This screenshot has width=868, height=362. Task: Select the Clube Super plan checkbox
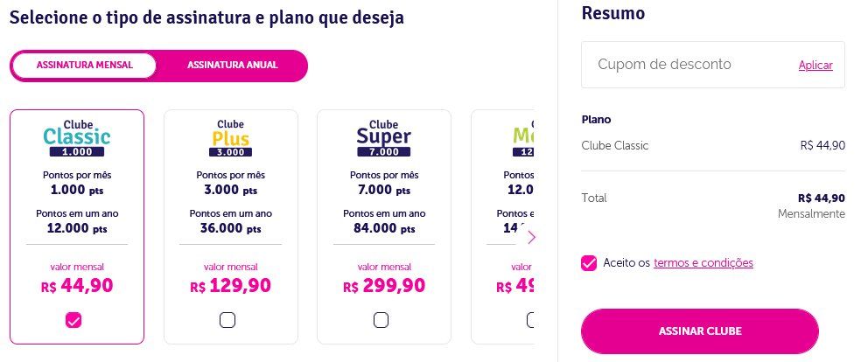coord(381,320)
